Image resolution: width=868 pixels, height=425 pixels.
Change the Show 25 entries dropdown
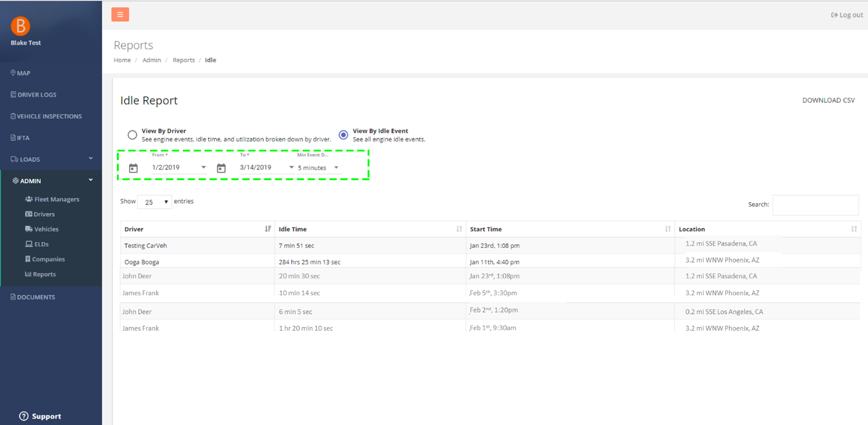coord(155,202)
